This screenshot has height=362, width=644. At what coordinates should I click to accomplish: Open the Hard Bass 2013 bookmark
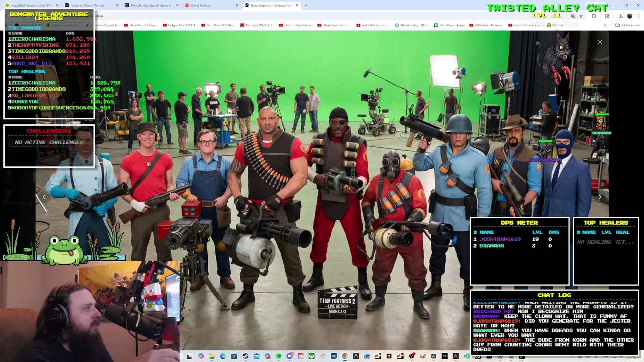coord(218,25)
